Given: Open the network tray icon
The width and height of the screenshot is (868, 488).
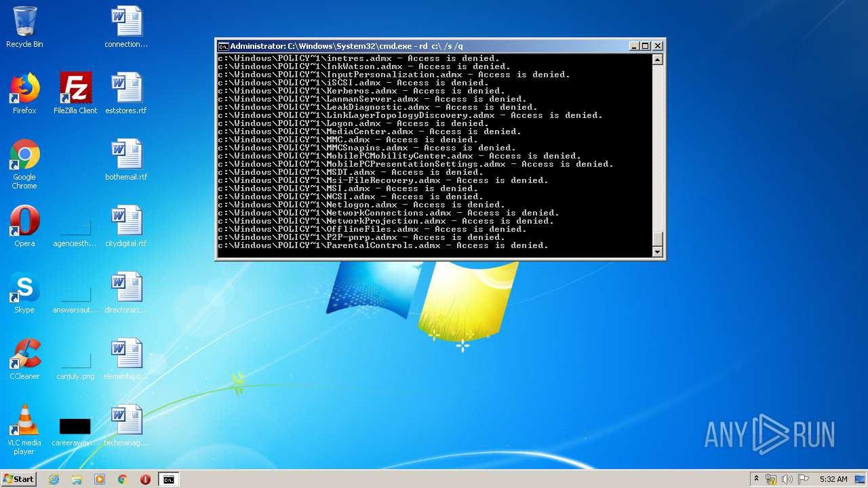Looking at the screenshot, I should pos(771,479).
